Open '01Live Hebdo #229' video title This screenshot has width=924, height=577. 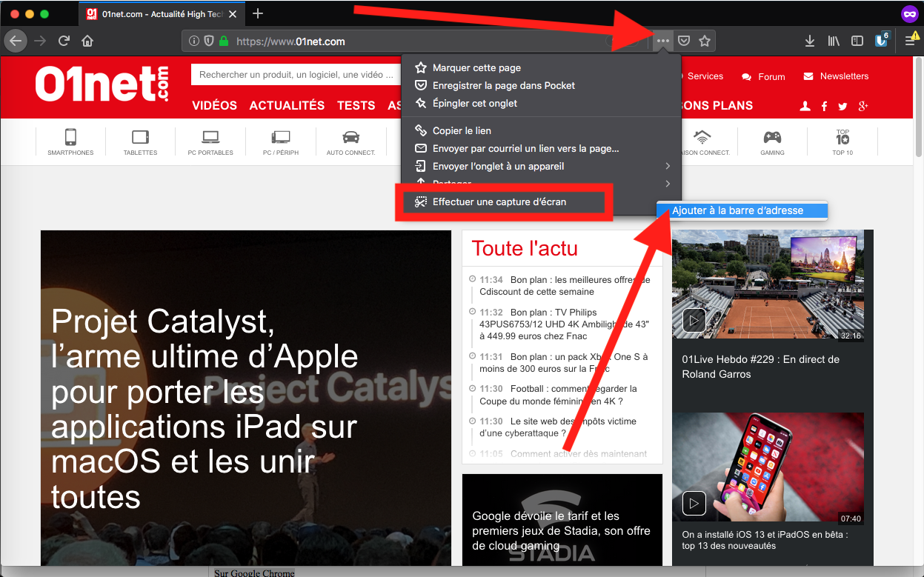point(761,367)
